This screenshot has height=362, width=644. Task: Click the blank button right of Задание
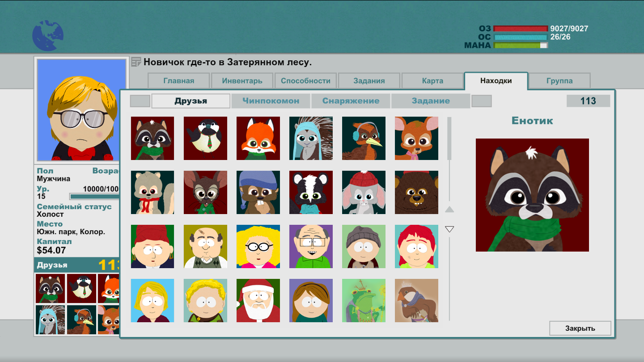(x=482, y=101)
